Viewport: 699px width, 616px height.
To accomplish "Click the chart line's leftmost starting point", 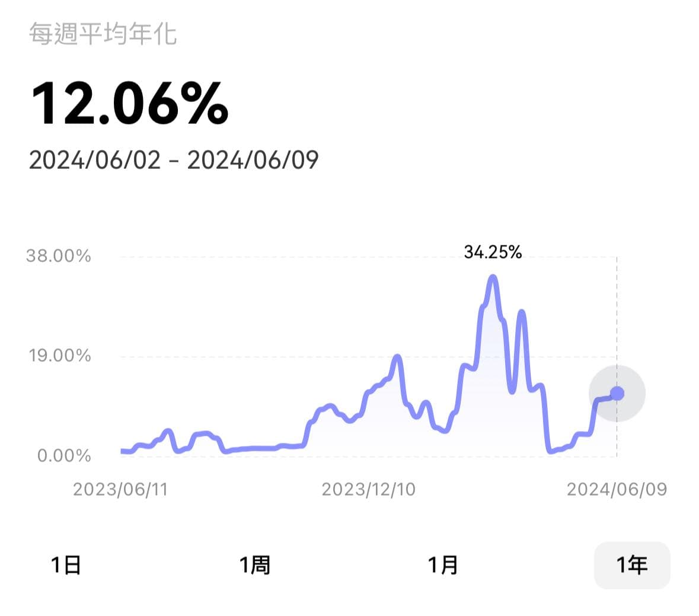I will 122,451.
